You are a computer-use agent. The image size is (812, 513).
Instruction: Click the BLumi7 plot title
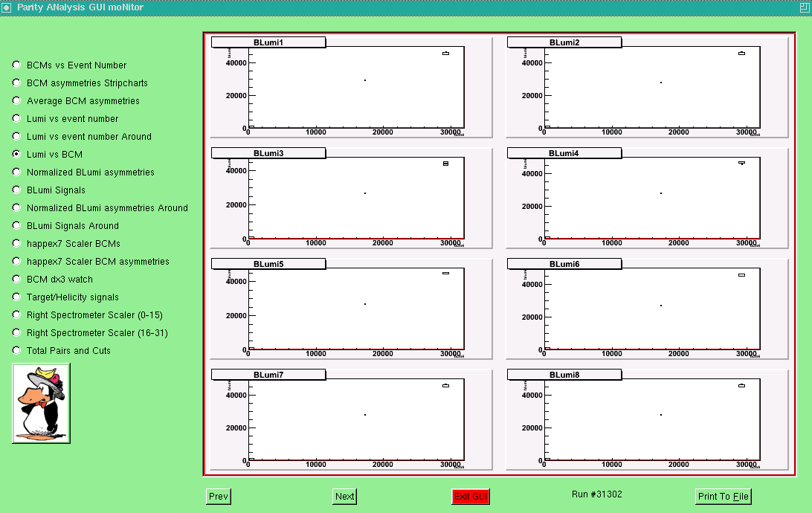[x=268, y=375]
